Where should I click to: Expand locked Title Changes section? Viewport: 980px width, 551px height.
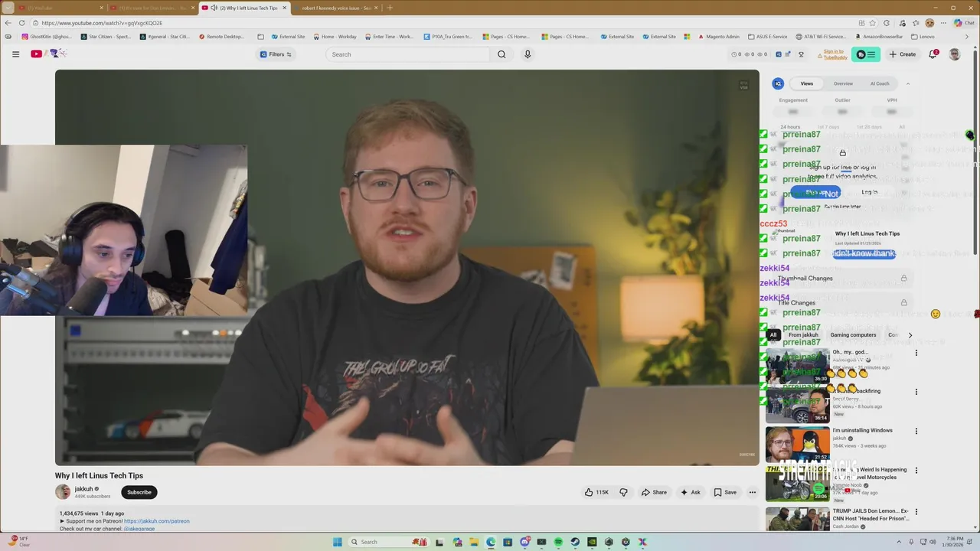pos(842,303)
